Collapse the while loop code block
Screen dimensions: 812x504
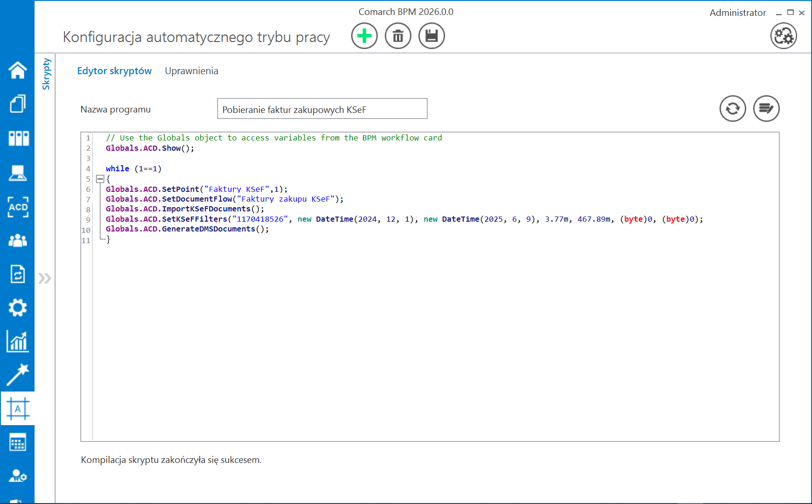pos(100,179)
